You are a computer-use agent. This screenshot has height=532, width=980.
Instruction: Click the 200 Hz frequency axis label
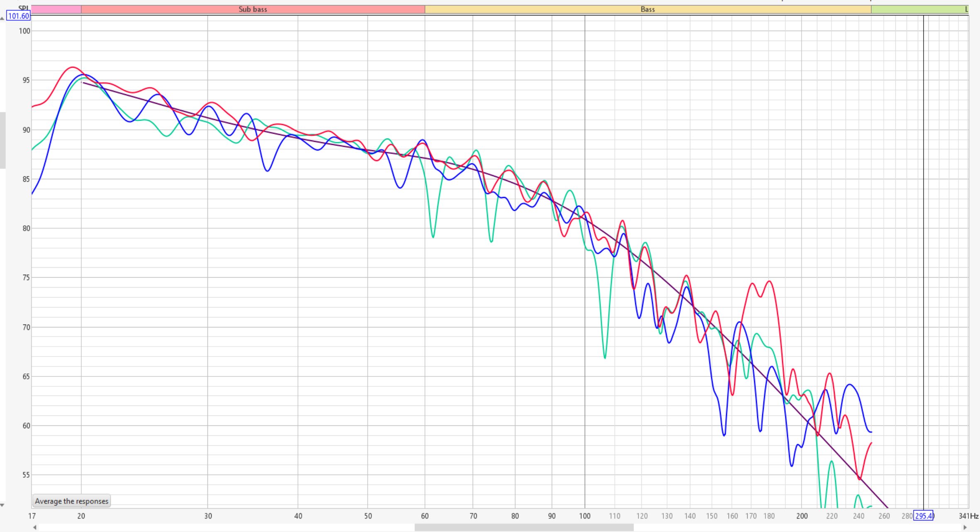tap(802, 516)
